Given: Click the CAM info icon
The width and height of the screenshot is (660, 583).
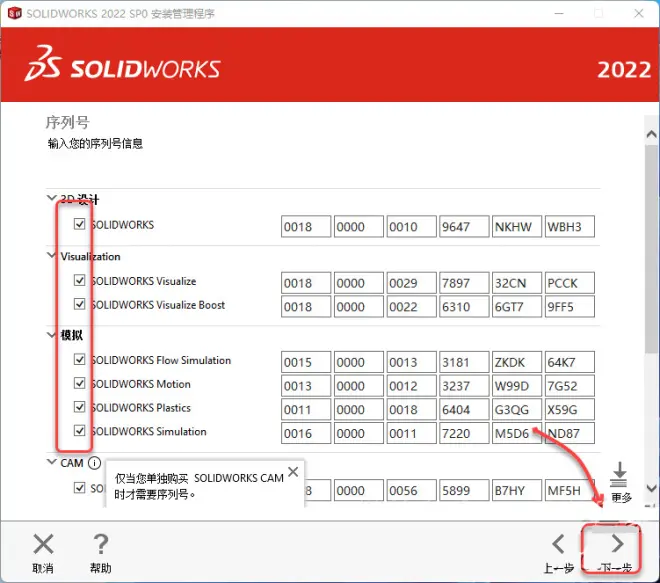Looking at the screenshot, I should click(x=95, y=463).
